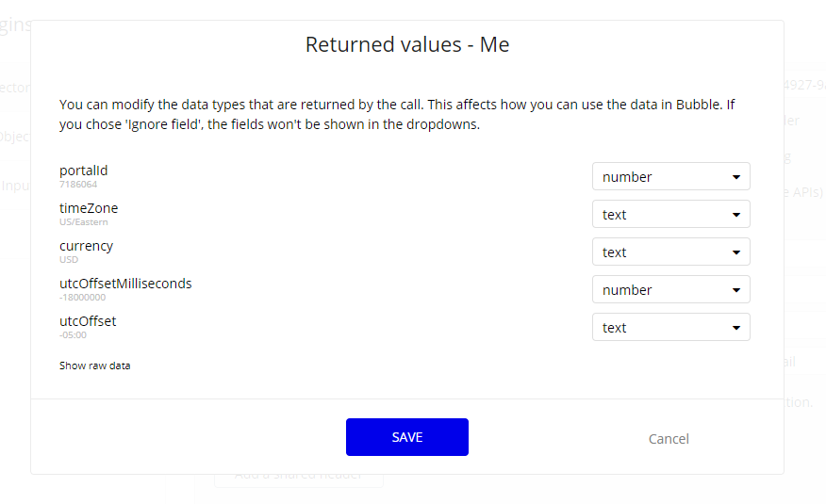Image resolution: width=826 pixels, height=504 pixels.
Task: Open the portalId data type dropdown
Action: click(x=670, y=177)
